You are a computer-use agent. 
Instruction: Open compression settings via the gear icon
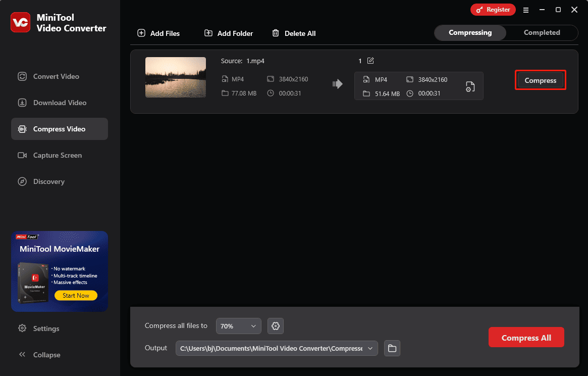(276, 326)
